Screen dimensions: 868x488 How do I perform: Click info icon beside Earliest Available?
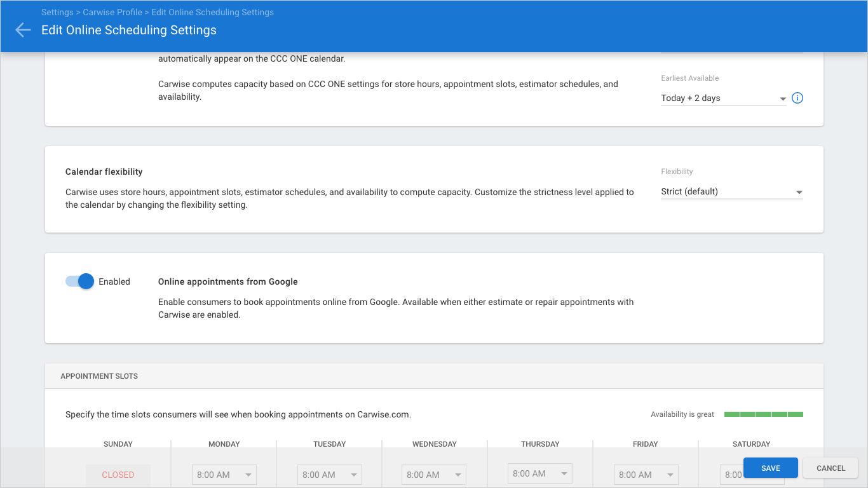[797, 98]
